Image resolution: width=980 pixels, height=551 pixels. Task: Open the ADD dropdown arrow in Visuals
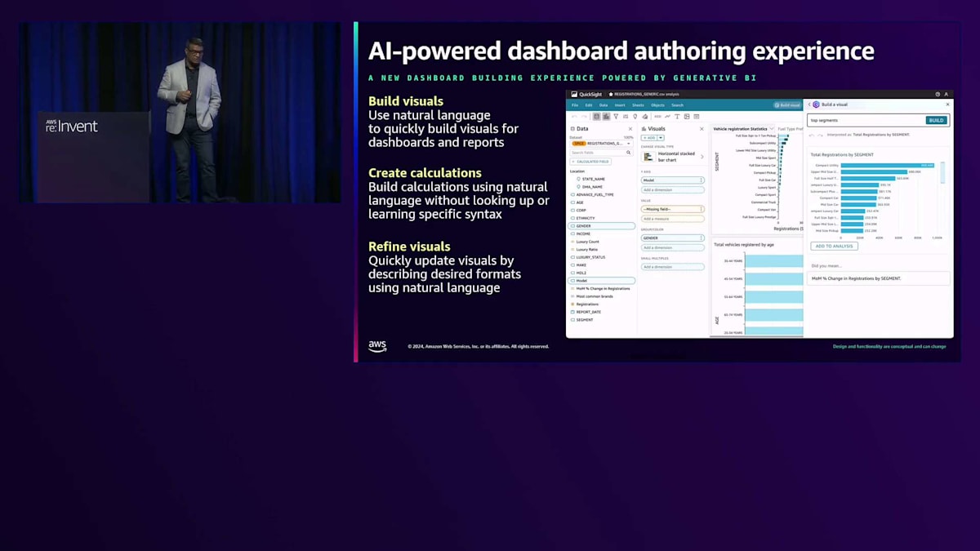661,138
